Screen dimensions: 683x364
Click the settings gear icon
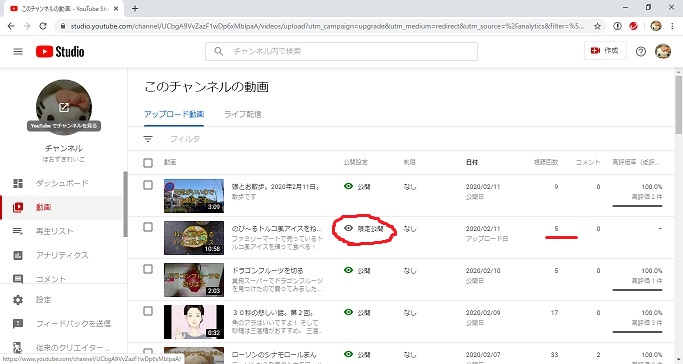(18, 300)
